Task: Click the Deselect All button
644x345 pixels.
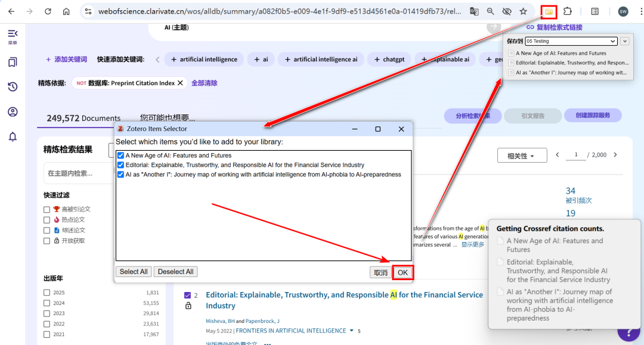Action: pyautogui.click(x=175, y=272)
